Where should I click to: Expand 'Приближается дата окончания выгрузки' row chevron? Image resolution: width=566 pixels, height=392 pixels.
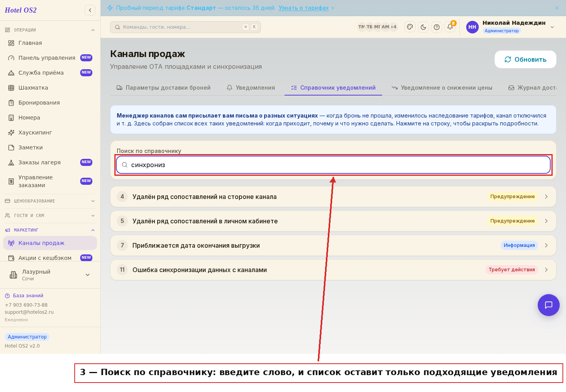point(546,245)
